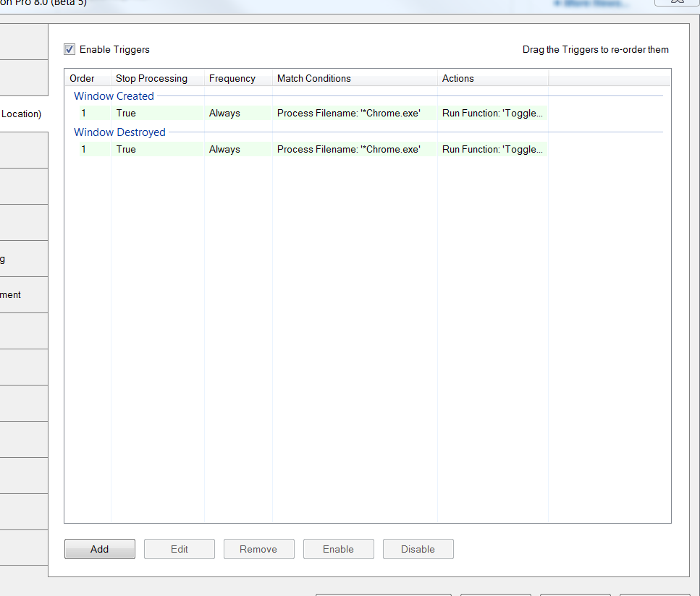Viewport: 700px width, 596px height.
Task: Select the Chrome.exe trigger under Window Destroyed
Action: [348, 150]
